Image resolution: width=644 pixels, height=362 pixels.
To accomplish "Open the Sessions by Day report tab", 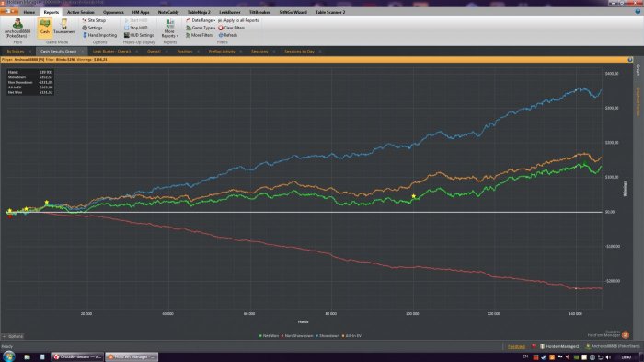I will 299,52.
